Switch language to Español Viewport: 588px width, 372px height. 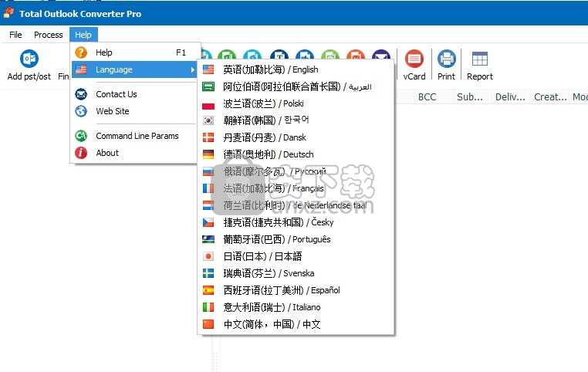(296, 290)
